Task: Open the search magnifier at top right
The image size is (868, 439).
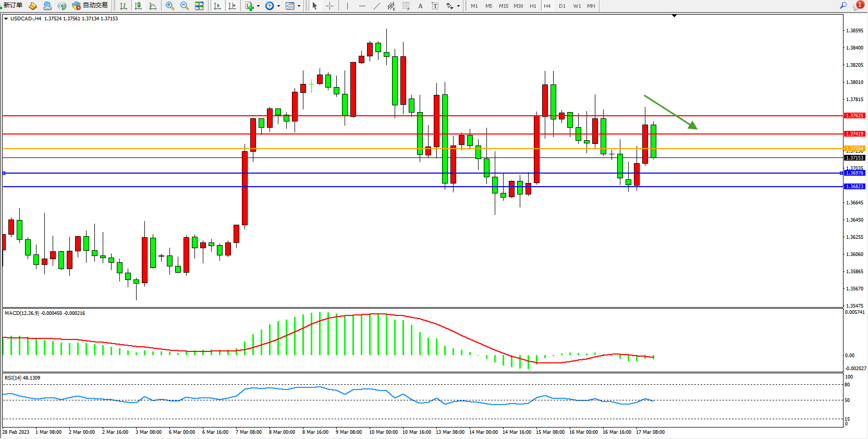Action: [x=843, y=6]
